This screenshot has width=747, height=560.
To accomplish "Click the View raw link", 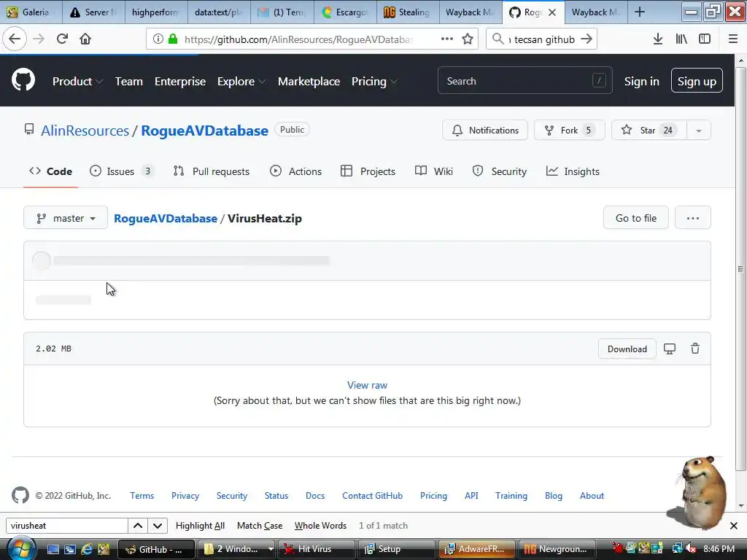I will click(x=367, y=385).
